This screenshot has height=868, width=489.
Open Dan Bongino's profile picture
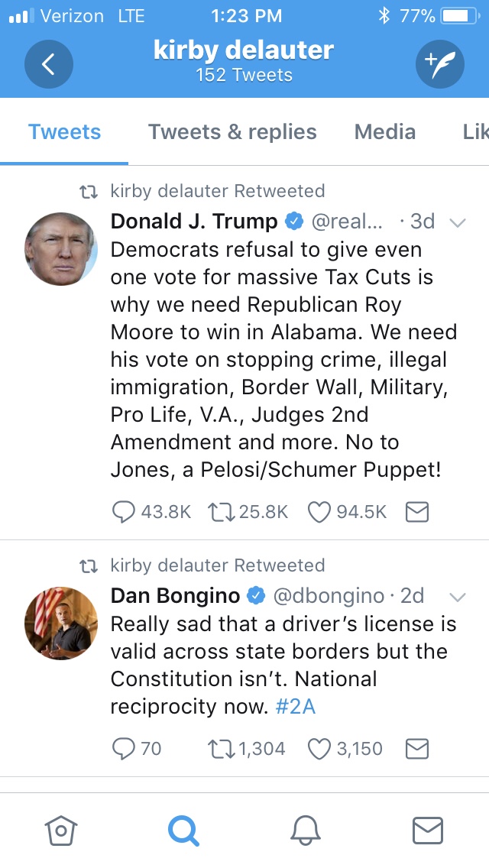coord(61,623)
